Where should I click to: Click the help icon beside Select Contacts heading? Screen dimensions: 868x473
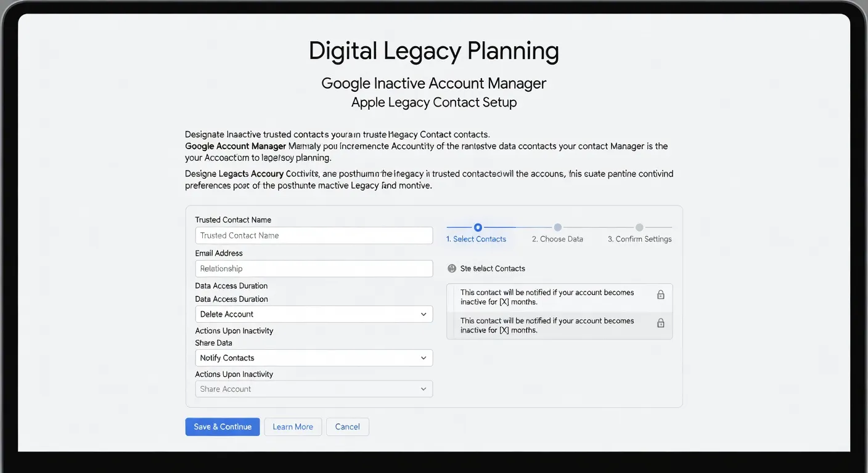pyautogui.click(x=452, y=268)
